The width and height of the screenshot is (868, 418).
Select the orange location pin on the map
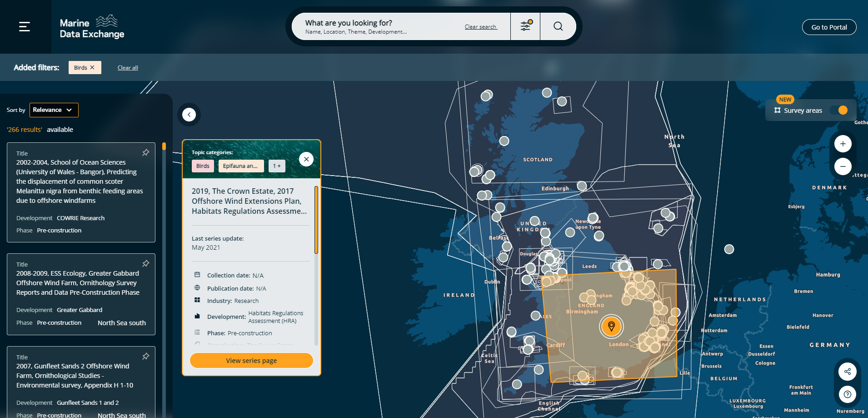click(611, 326)
